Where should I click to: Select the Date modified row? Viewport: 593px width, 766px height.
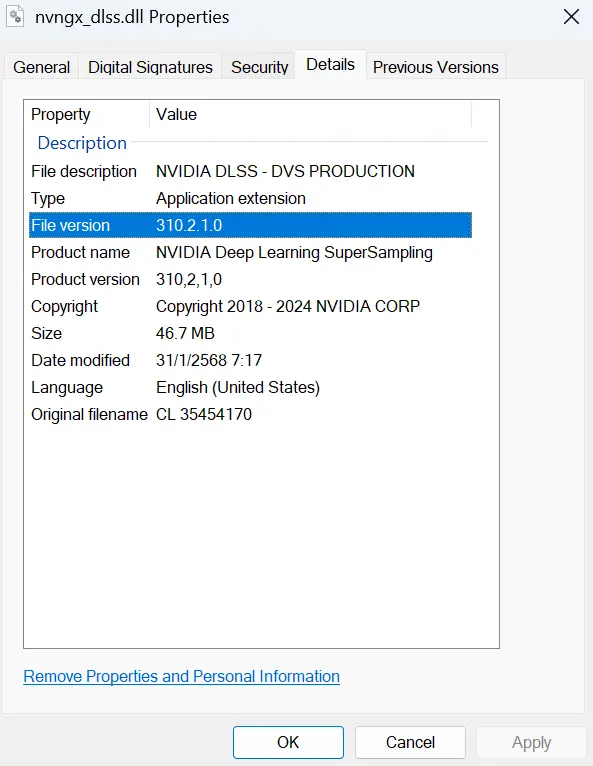click(250, 361)
